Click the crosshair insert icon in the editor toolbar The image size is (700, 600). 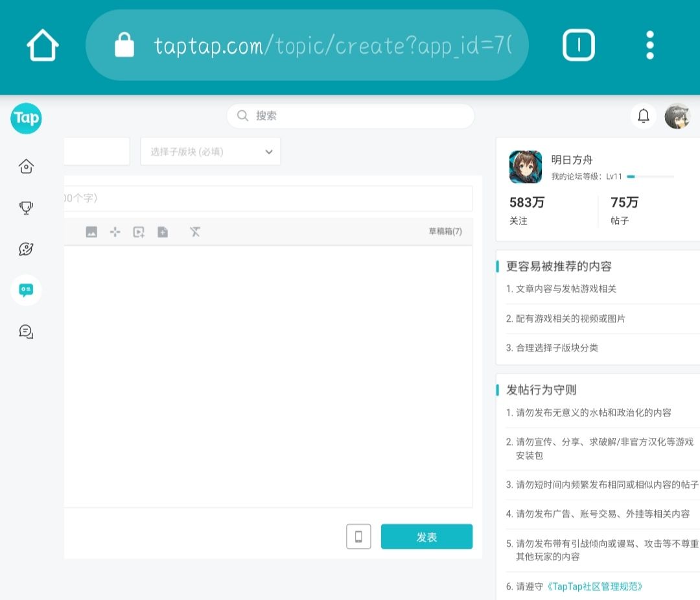click(115, 231)
